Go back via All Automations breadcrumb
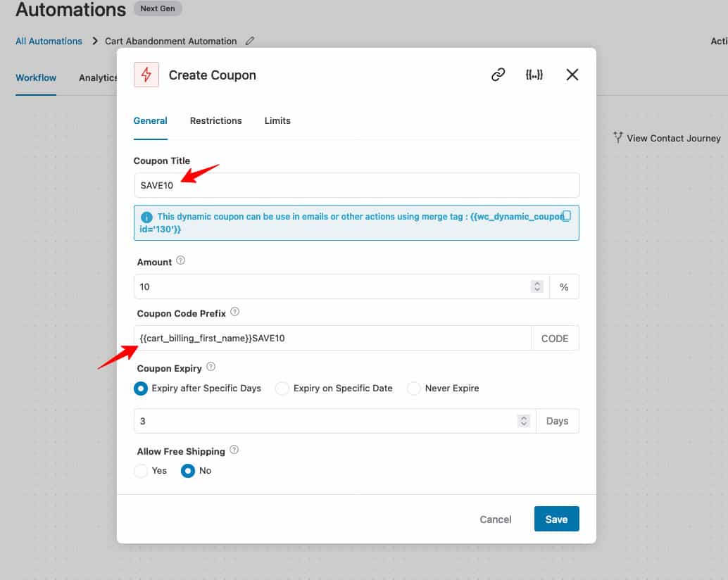The image size is (728, 580). [x=48, y=41]
